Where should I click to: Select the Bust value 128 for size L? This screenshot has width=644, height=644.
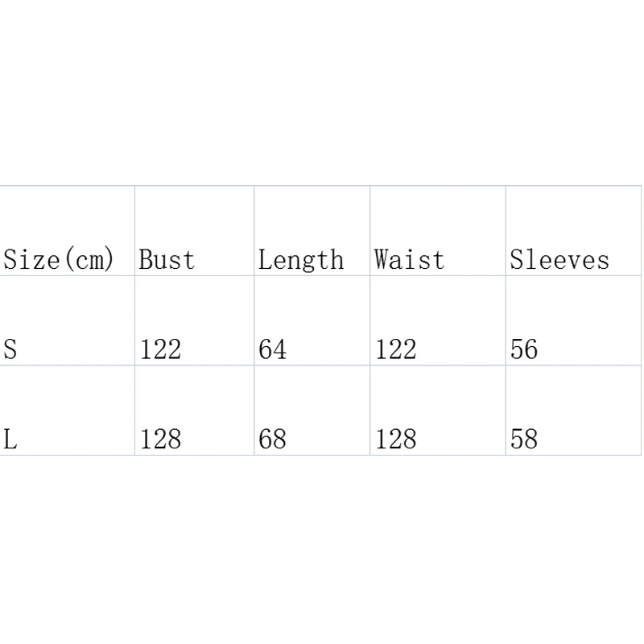tap(160, 440)
